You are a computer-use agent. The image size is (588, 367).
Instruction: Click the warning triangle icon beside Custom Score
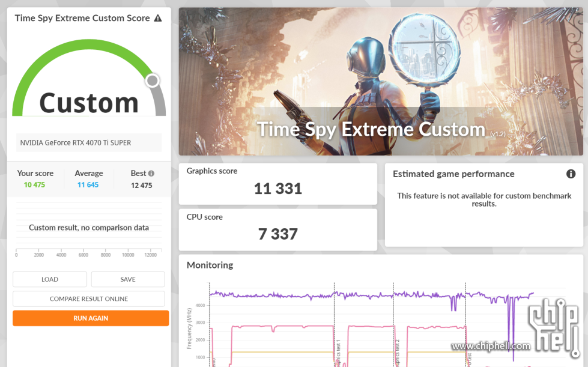point(158,18)
